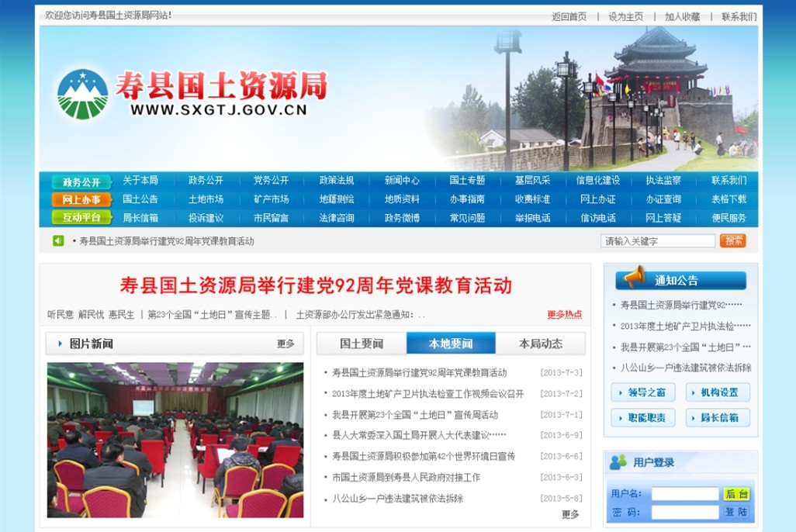Open the 机构设置 icon button
Image resolution: width=796 pixels, height=532 pixels.
tap(718, 392)
